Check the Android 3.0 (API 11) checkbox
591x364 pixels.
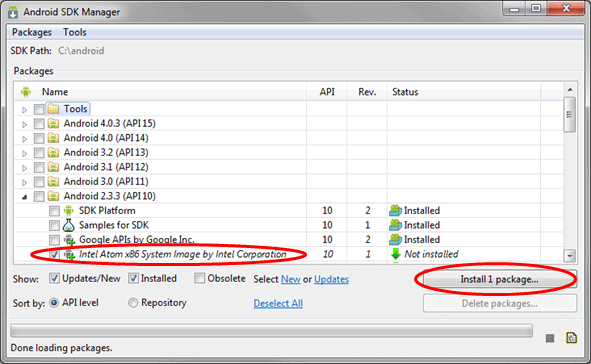point(39,182)
